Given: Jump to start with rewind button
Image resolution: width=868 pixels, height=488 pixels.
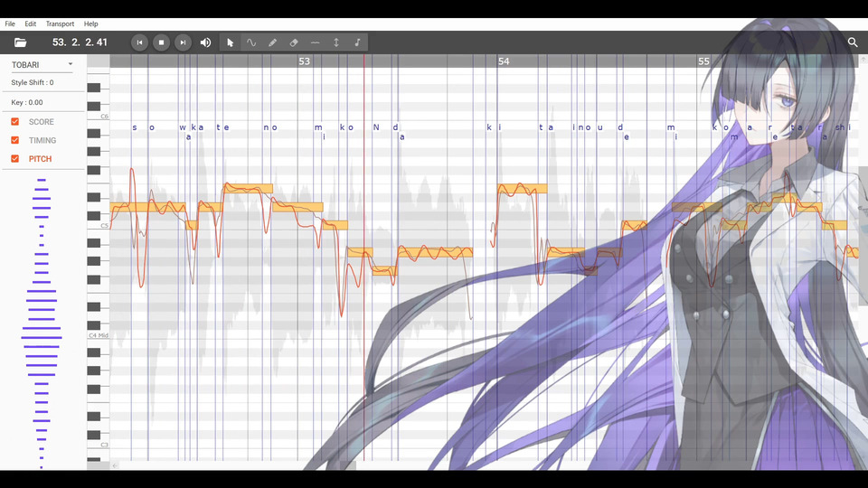Looking at the screenshot, I should click(x=139, y=42).
